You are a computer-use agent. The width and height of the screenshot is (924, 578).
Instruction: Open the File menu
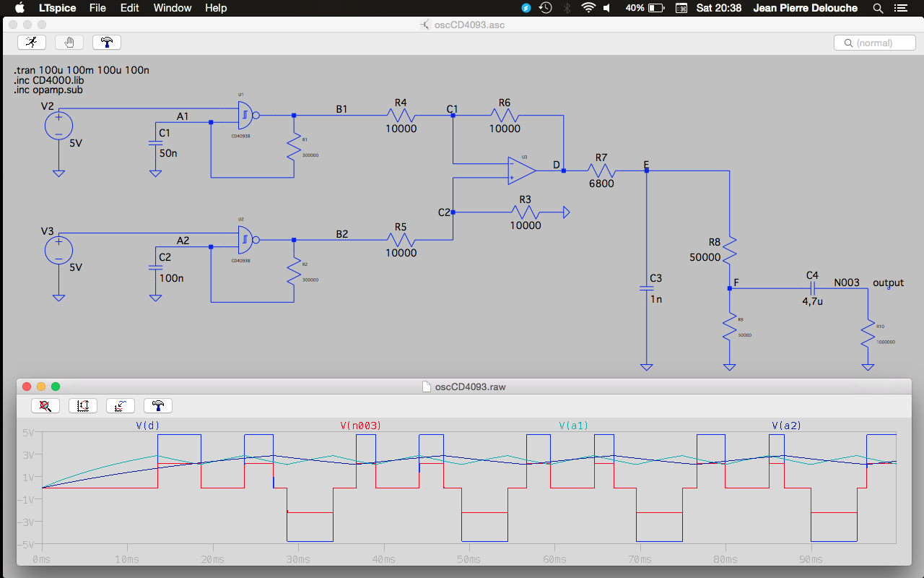click(x=97, y=8)
